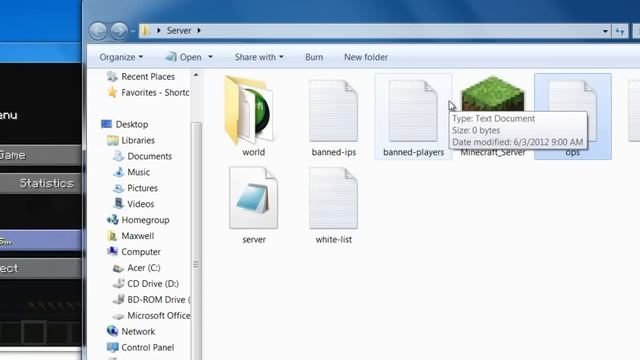Open the server notepad file
Viewport: 640px width, 360px height.
253,205
